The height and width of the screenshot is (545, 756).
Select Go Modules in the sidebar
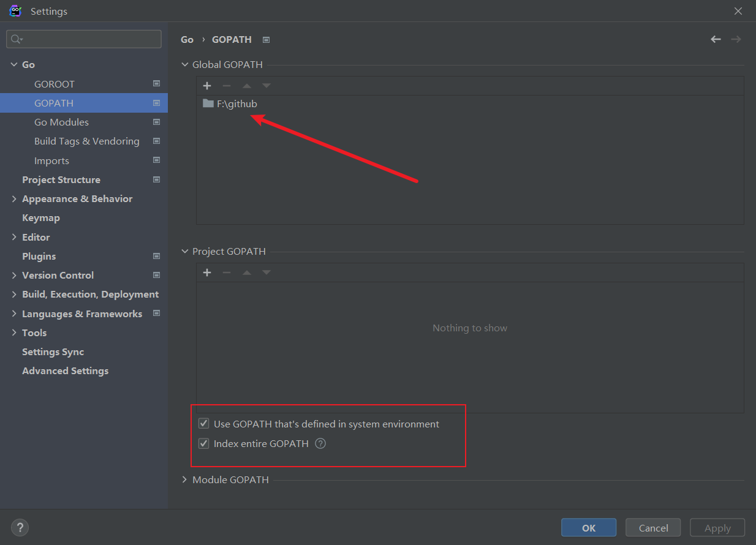[61, 122]
